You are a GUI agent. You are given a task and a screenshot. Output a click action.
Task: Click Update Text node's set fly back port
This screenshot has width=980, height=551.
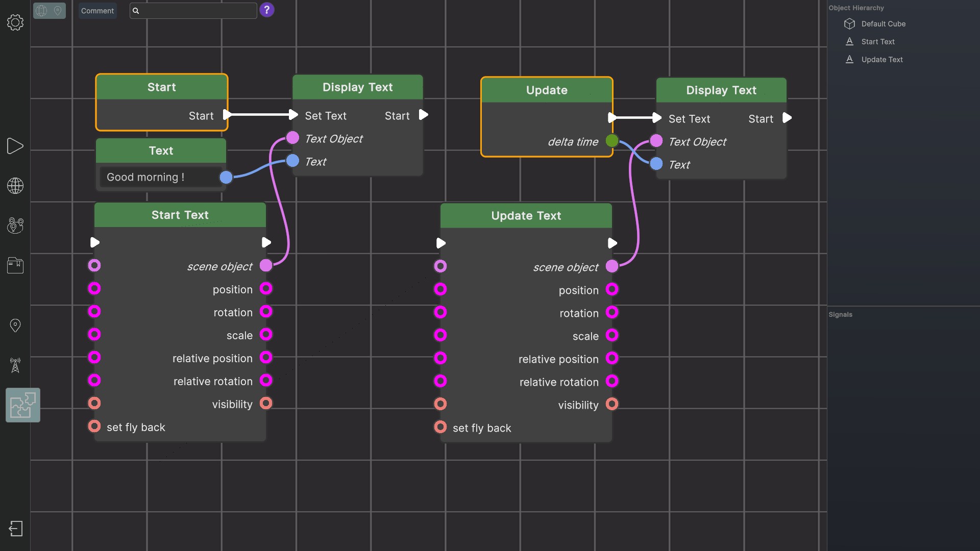tap(440, 427)
